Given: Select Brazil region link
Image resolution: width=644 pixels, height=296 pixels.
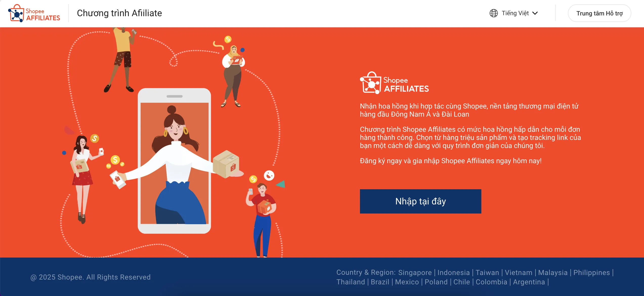Looking at the screenshot, I should [380, 282].
